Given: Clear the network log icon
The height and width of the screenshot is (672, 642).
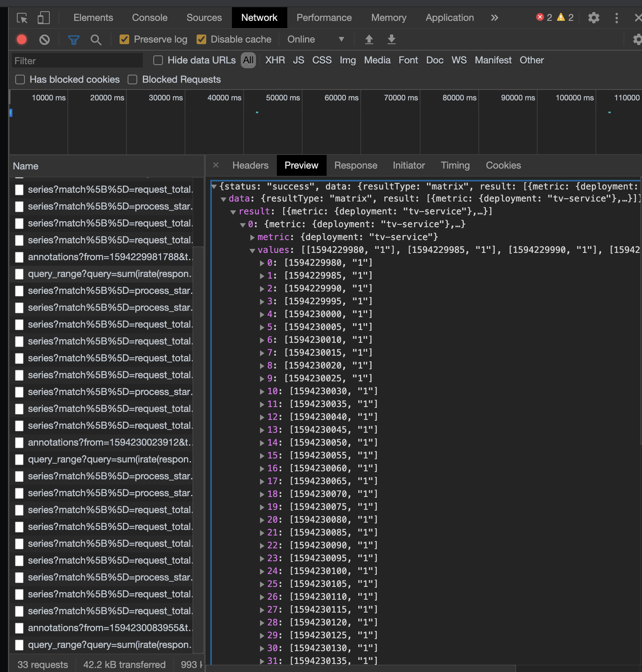Looking at the screenshot, I should click(x=45, y=39).
